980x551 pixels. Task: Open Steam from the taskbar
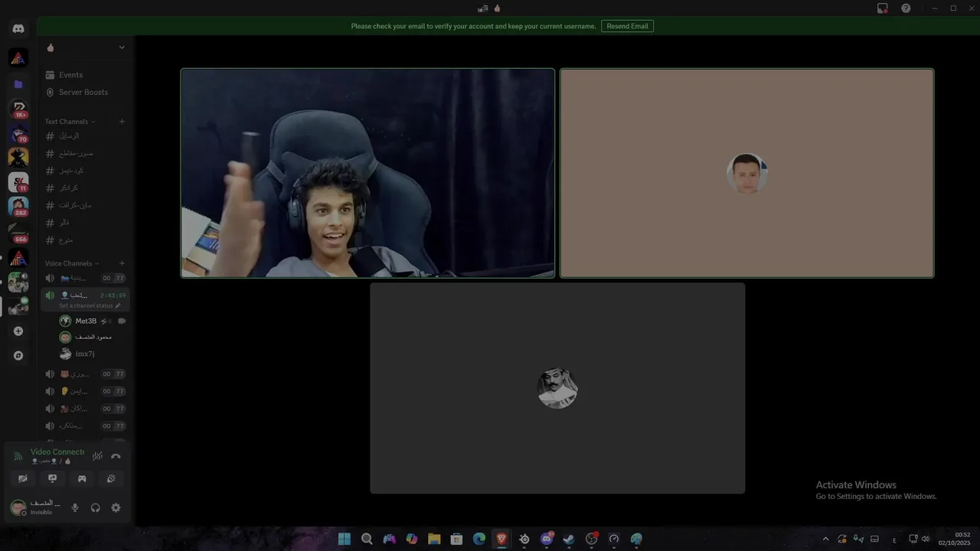point(569,539)
